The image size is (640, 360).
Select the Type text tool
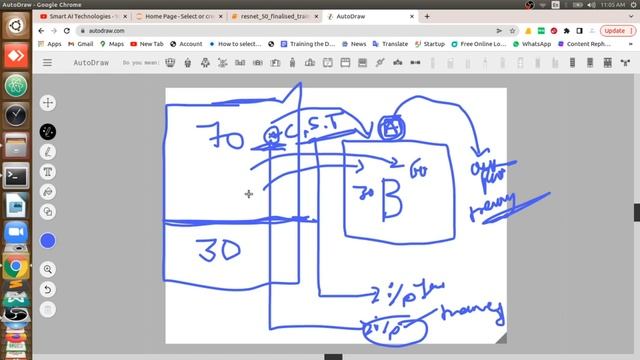(48, 172)
